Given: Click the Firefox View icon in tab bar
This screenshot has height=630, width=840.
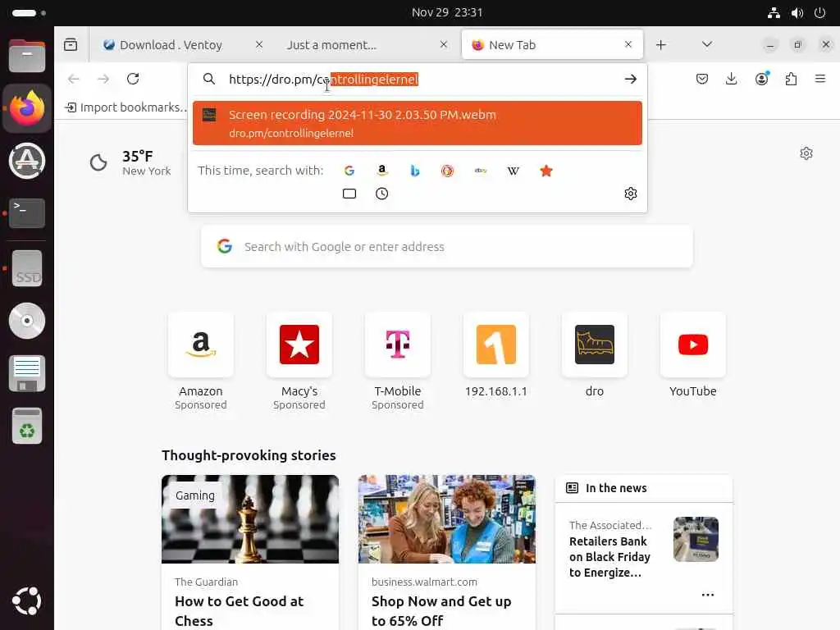Looking at the screenshot, I should [x=71, y=45].
